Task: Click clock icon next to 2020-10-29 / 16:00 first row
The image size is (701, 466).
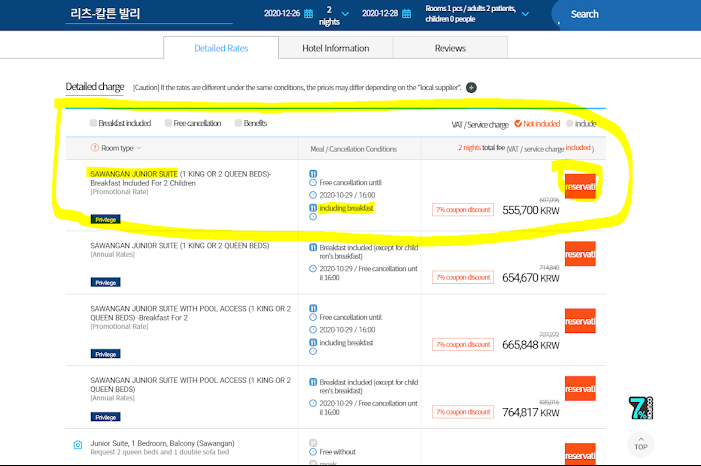Action: click(313, 195)
